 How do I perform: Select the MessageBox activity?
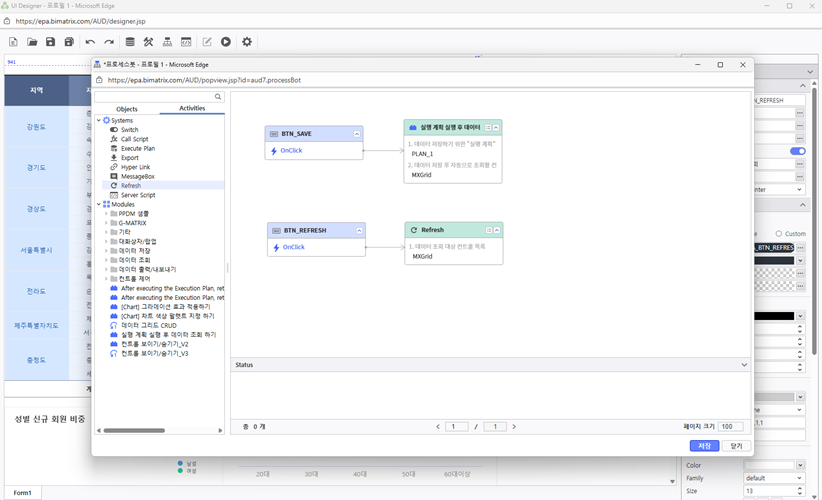click(x=137, y=176)
